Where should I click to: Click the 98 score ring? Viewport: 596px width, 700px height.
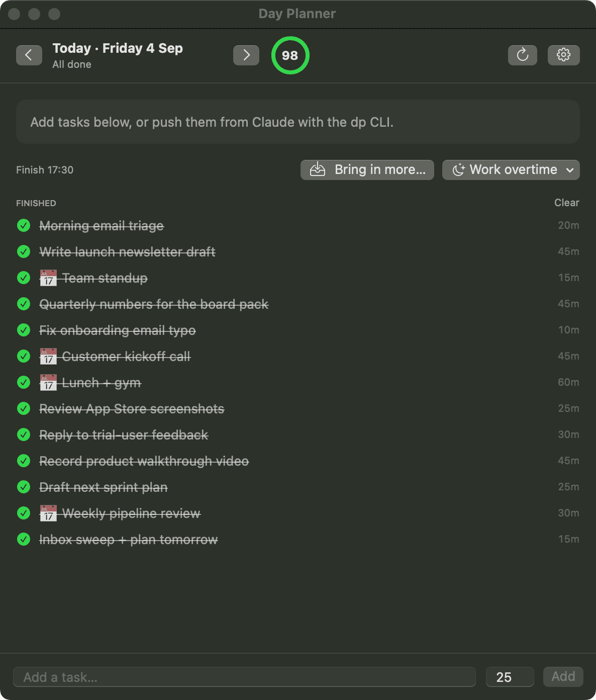click(x=290, y=55)
